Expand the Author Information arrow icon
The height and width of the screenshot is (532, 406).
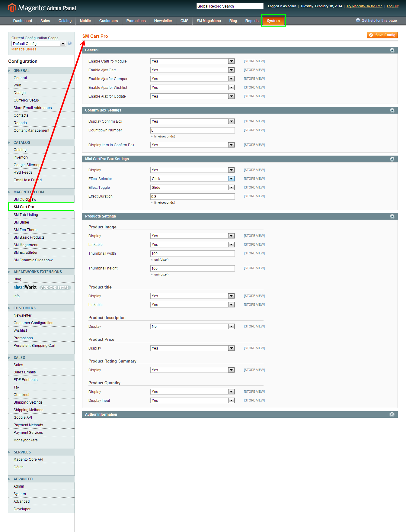pos(392,414)
